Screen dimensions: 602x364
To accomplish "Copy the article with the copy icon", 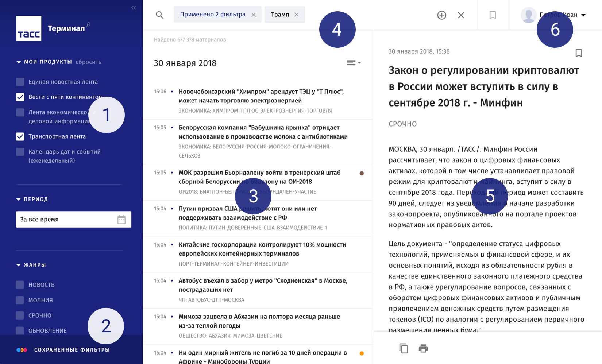I will tap(404, 348).
